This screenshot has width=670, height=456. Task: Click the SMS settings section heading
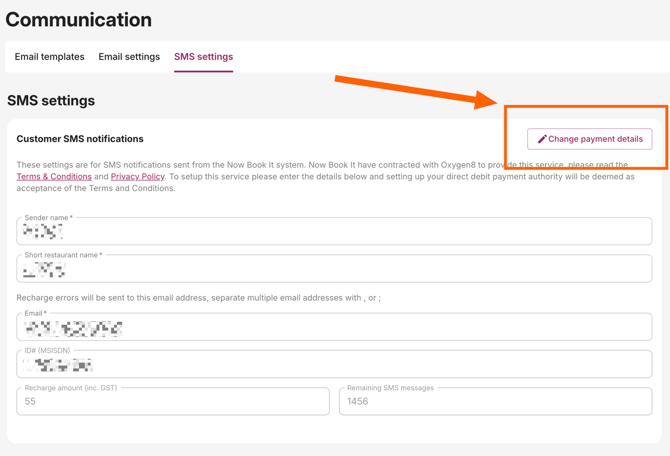(51, 101)
